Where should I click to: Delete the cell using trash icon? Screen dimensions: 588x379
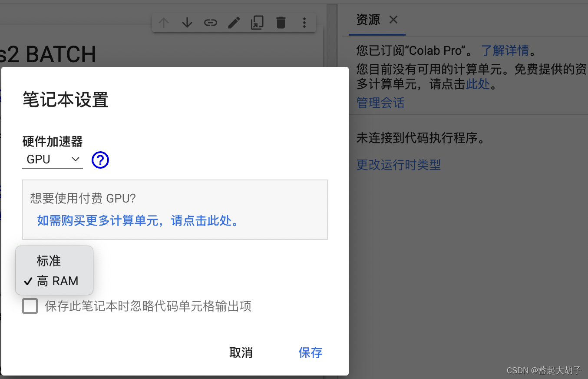pos(281,22)
